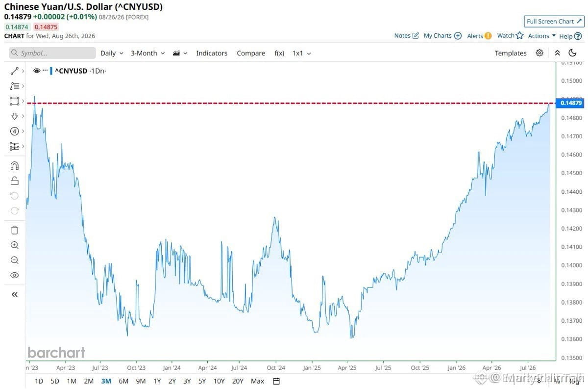
Task: Open ^CNYUSD series more options dots
Action: coord(45,71)
